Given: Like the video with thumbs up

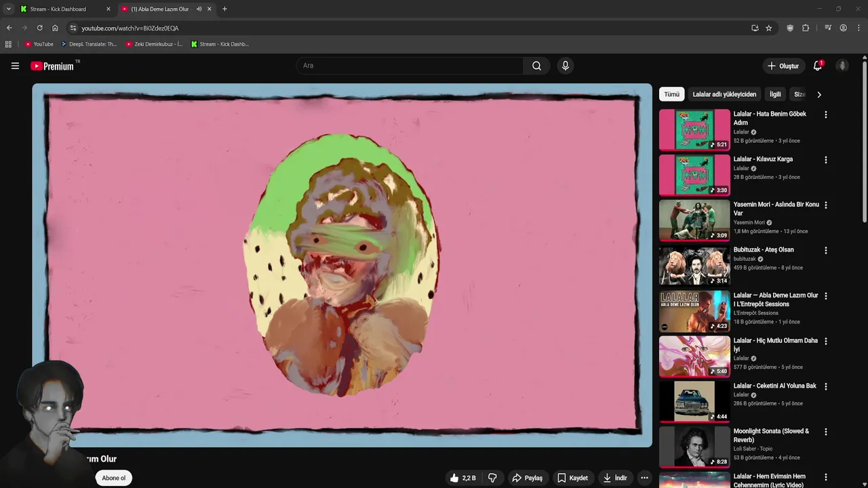Looking at the screenshot, I should [x=462, y=478].
